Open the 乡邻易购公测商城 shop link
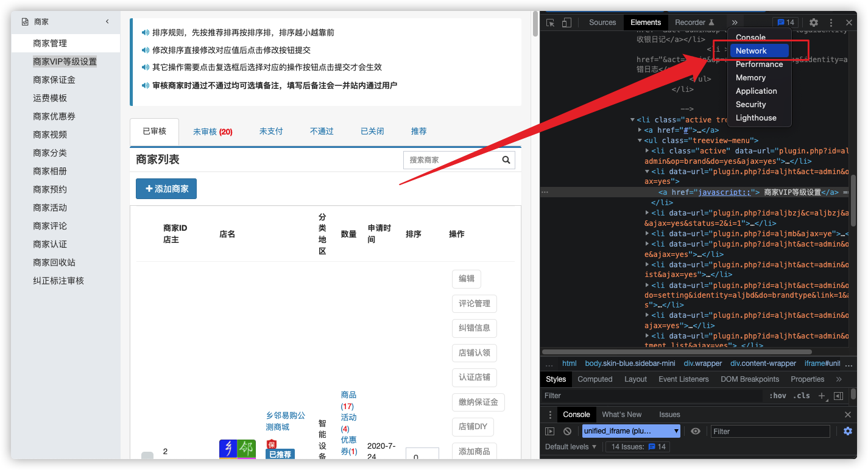The width and height of the screenshot is (868, 470). 286,421
